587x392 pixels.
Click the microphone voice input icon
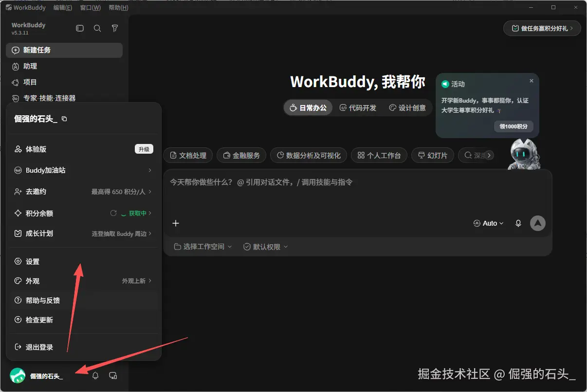(518, 223)
